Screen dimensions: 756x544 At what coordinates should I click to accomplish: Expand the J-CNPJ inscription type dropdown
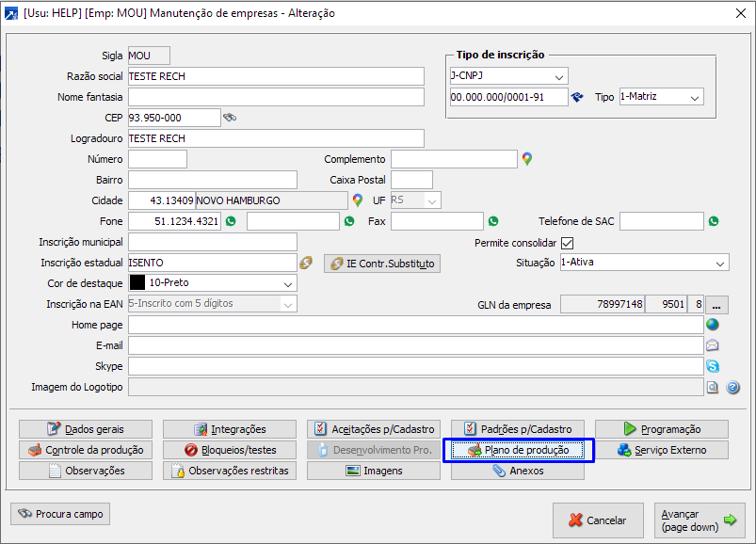click(x=559, y=76)
